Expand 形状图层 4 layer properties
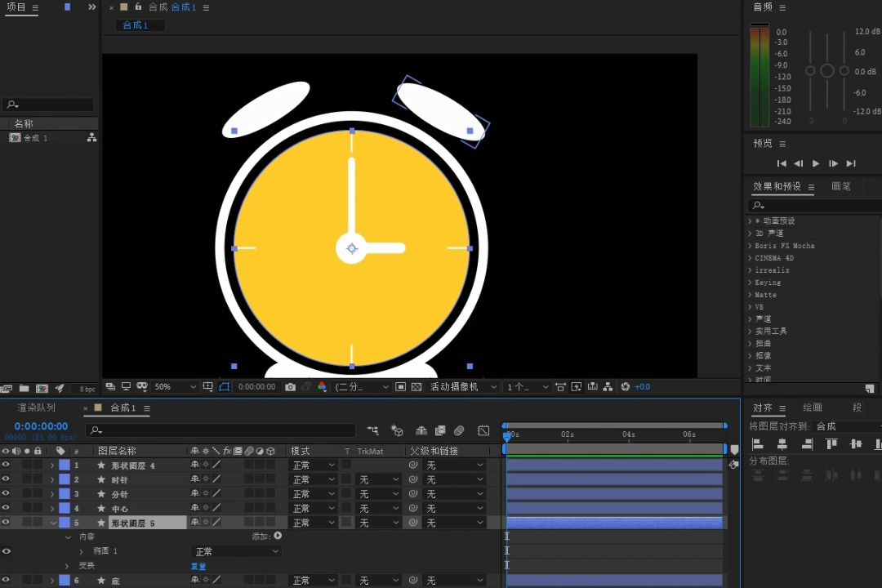882x588 pixels. click(x=52, y=465)
